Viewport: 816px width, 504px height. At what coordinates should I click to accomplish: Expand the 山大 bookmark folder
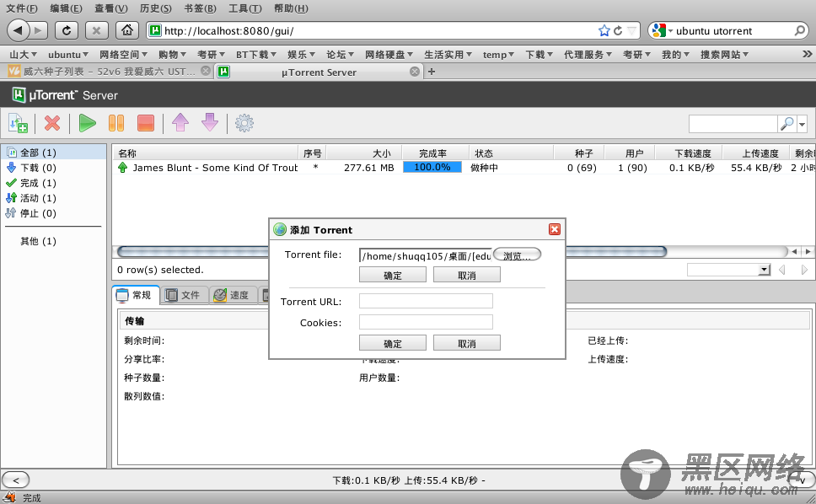pos(23,55)
